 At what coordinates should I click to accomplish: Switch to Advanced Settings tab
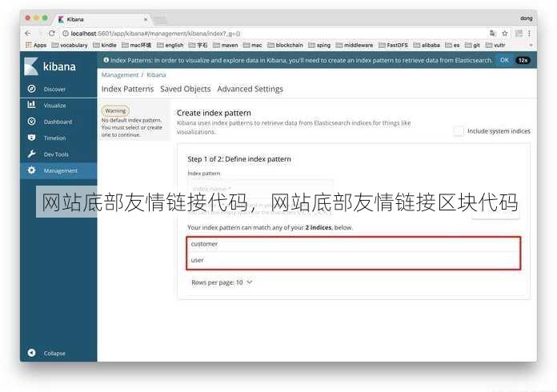pos(250,89)
